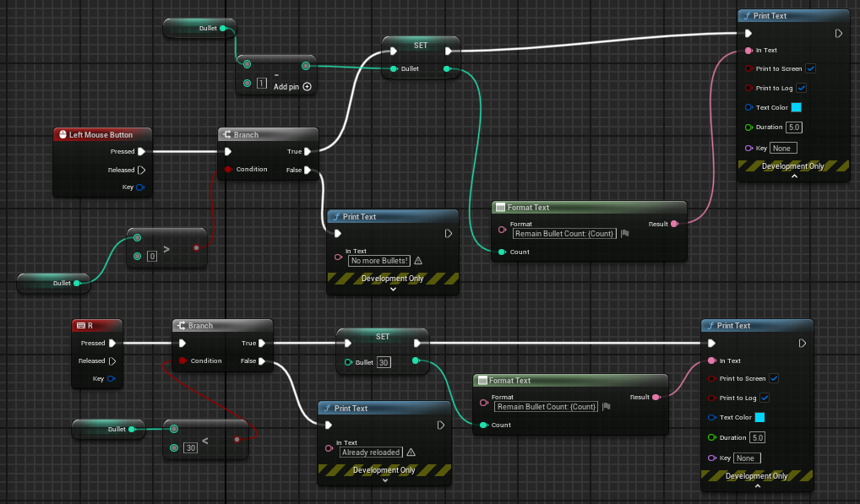Click the warning icon beside No more Bullets!

[x=418, y=261]
